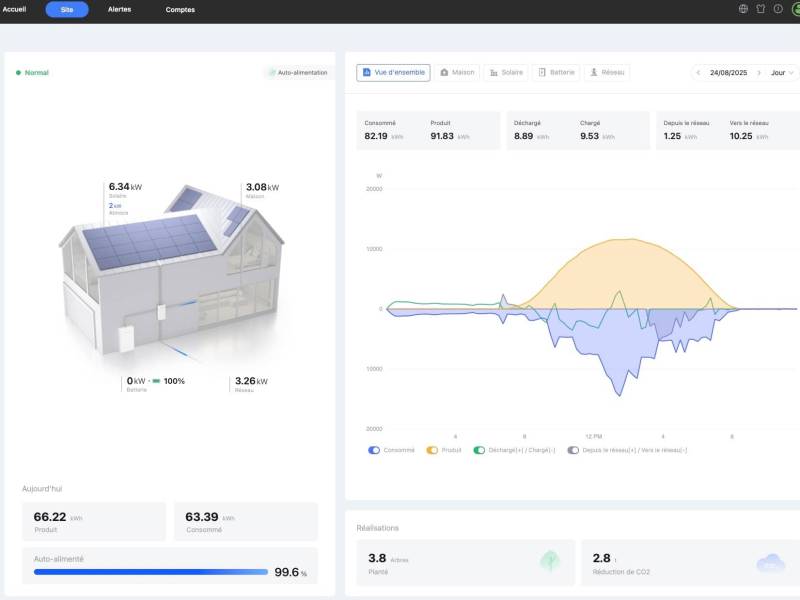
Task: Open the language globe icon
Action: [x=742, y=8]
